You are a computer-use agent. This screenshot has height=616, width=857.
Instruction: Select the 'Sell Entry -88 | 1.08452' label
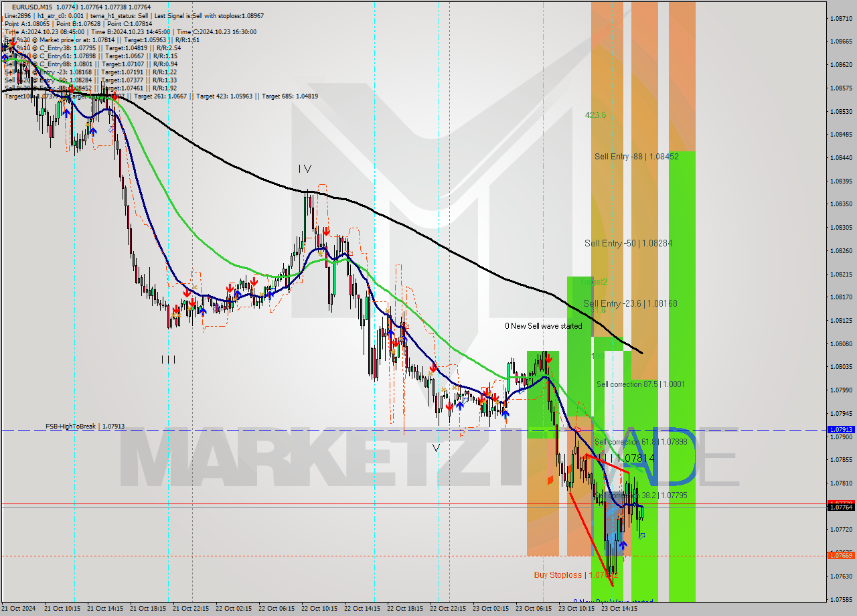637,157
